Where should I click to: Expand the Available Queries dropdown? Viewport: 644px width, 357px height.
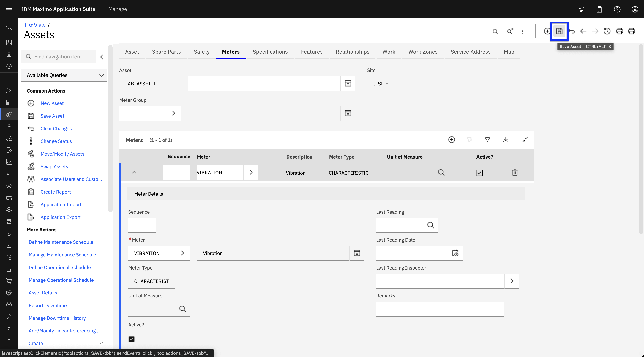click(x=64, y=75)
